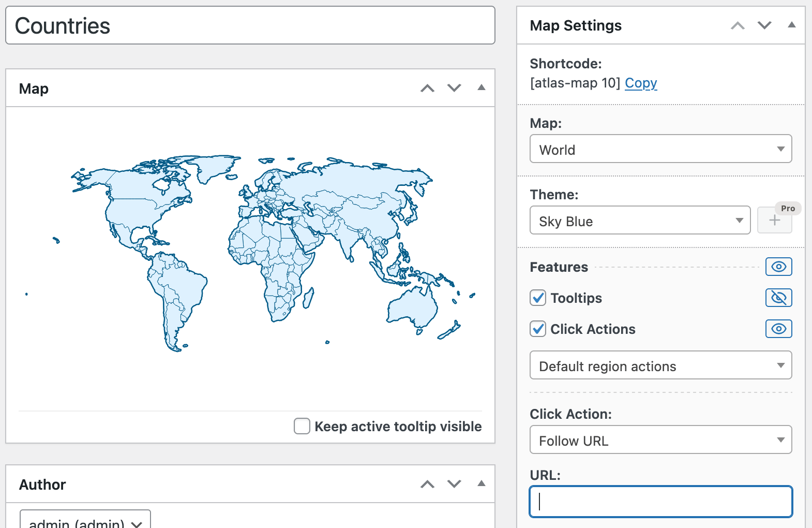Toggle Features section eye icon
This screenshot has width=812, height=528.
778,267
